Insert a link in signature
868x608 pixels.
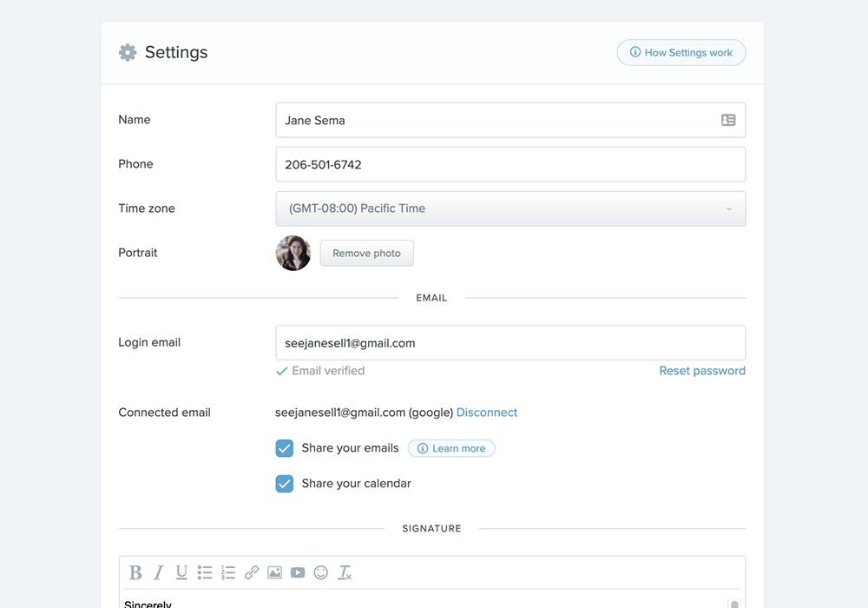coord(252,572)
